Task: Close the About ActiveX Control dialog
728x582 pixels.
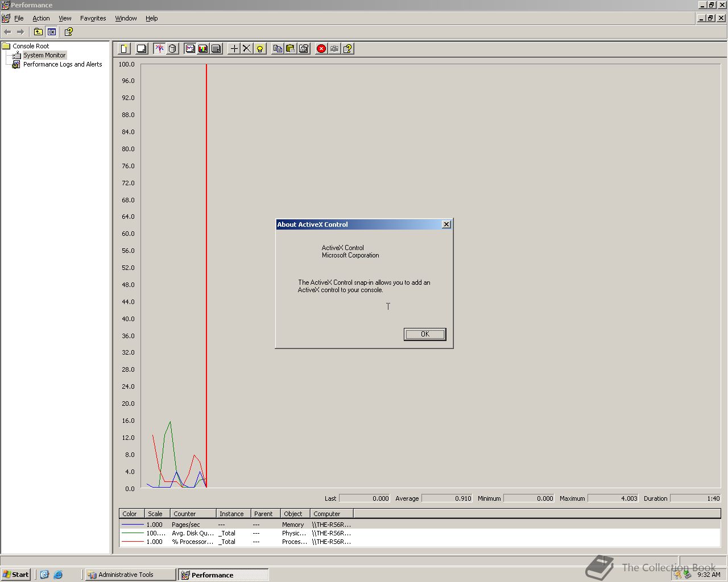Action: point(446,225)
